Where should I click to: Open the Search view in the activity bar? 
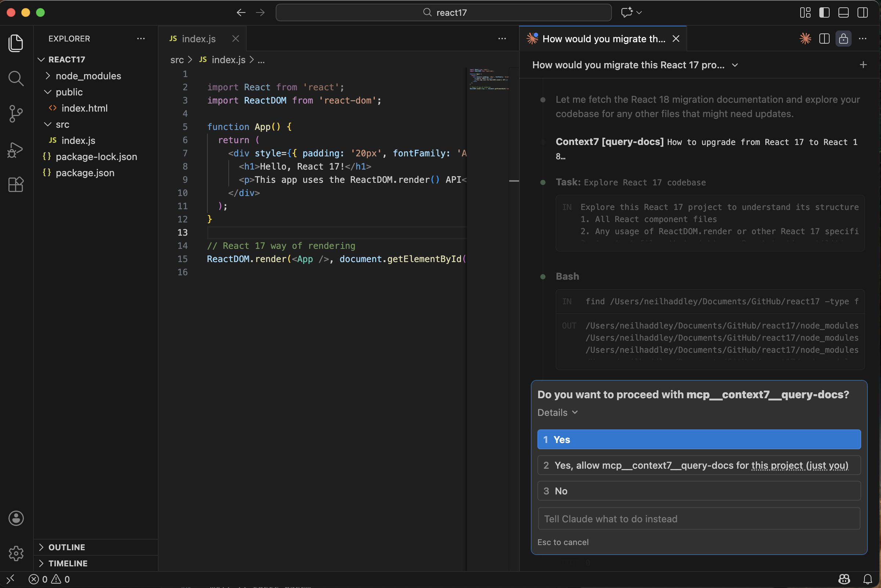[16, 79]
